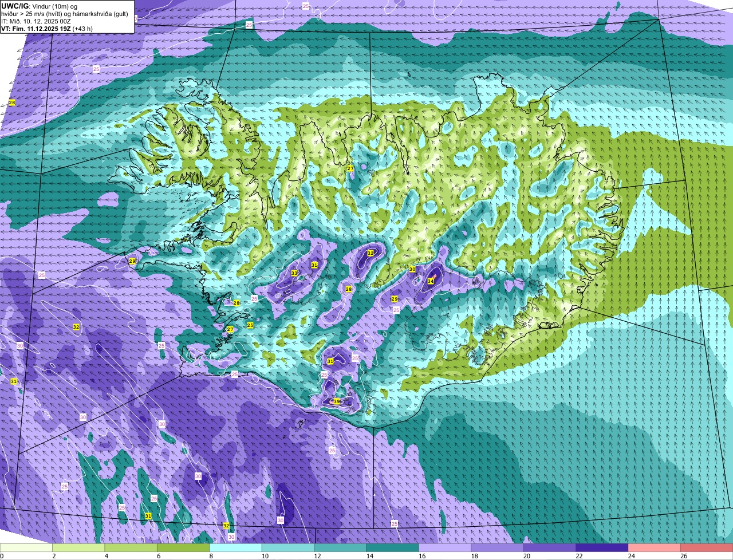The height and width of the screenshot is (560, 733).
Task: Click the legend scale value 22
Action: [578, 556]
